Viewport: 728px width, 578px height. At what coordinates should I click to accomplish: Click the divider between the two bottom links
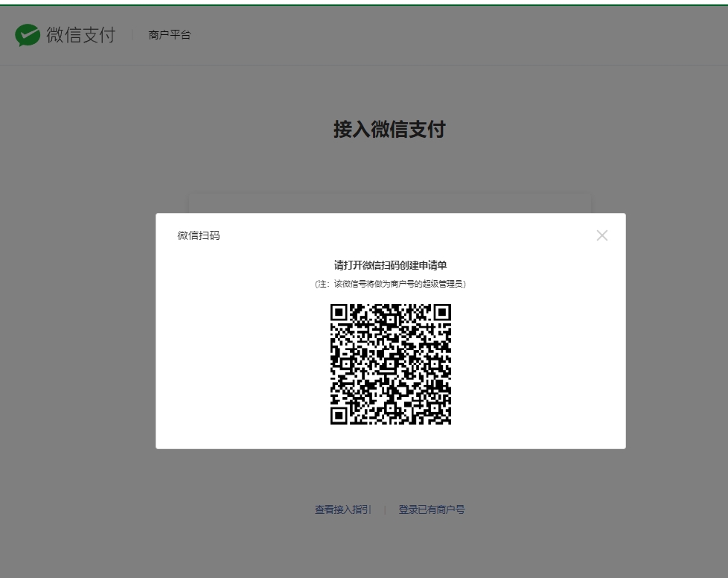(385, 510)
